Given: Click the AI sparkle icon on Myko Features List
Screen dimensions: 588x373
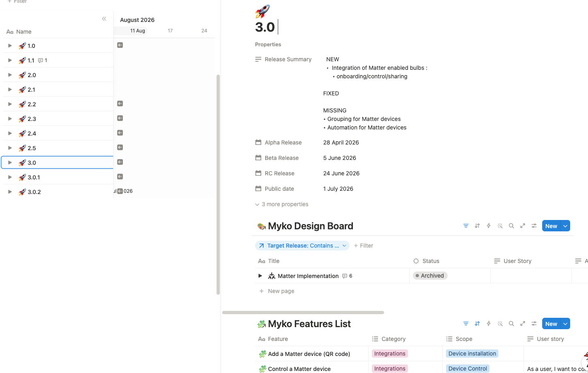Looking at the screenshot, I should click(x=500, y=324).
